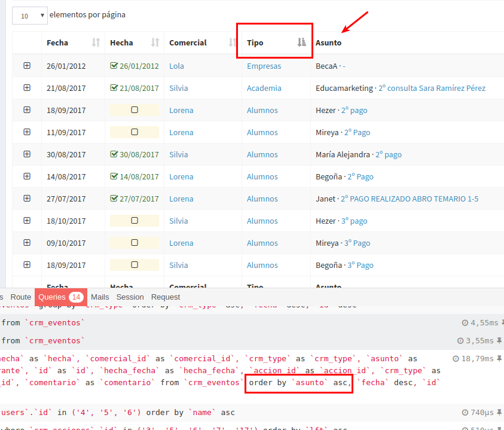Select the users order by name query
The image size is (504, 430).
[118, 412]
